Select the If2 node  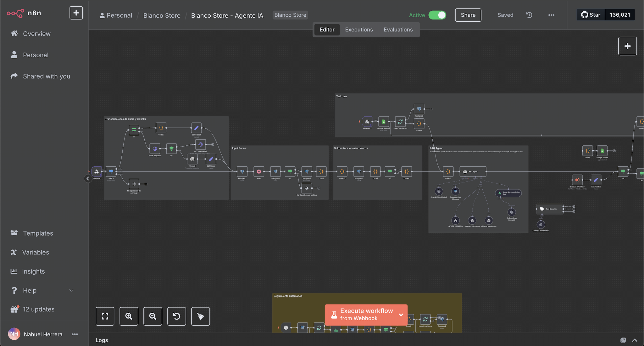point(290,171)
